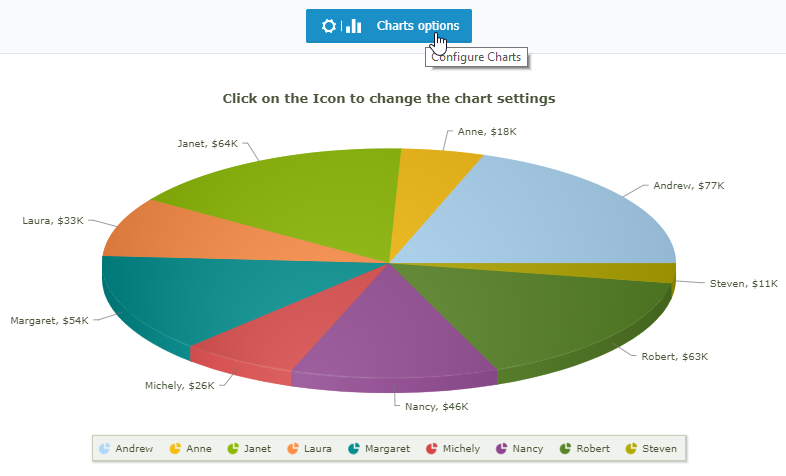This screenshot has width=786, height=476.
Task: Click the gear icon in Charts options
Action: [x=328, y=26]
